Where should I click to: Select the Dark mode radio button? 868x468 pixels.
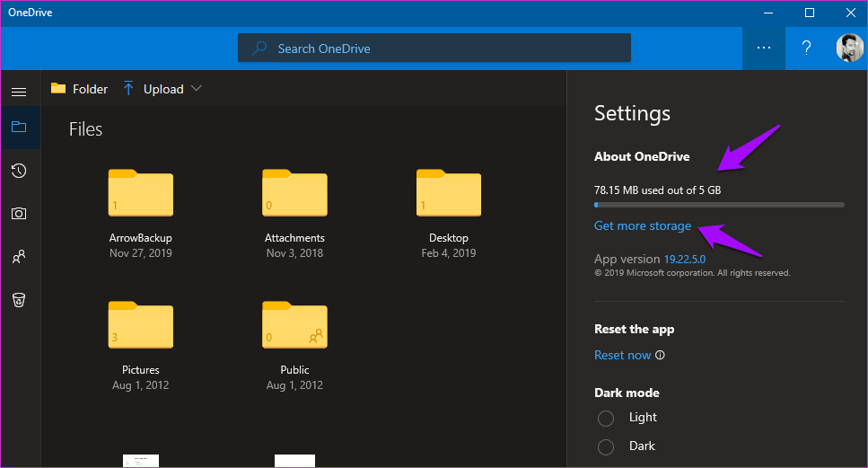tap(606, 447)
